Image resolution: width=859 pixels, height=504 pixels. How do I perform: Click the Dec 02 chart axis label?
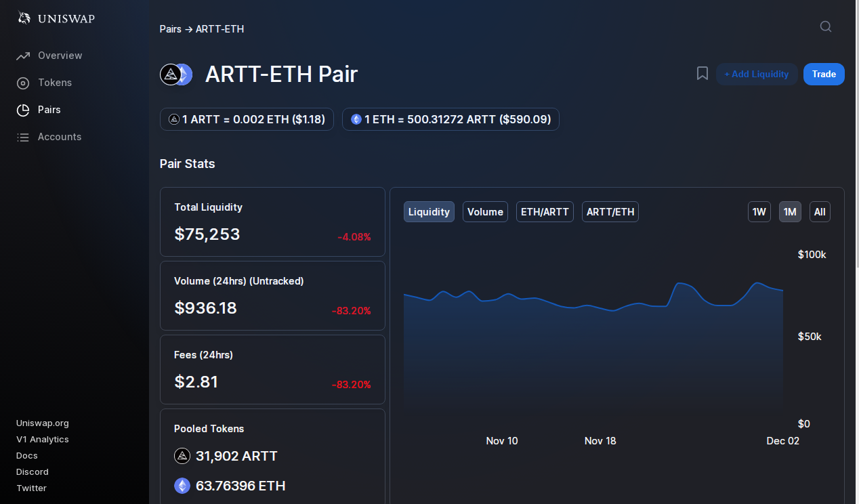(x=783, y=441)
